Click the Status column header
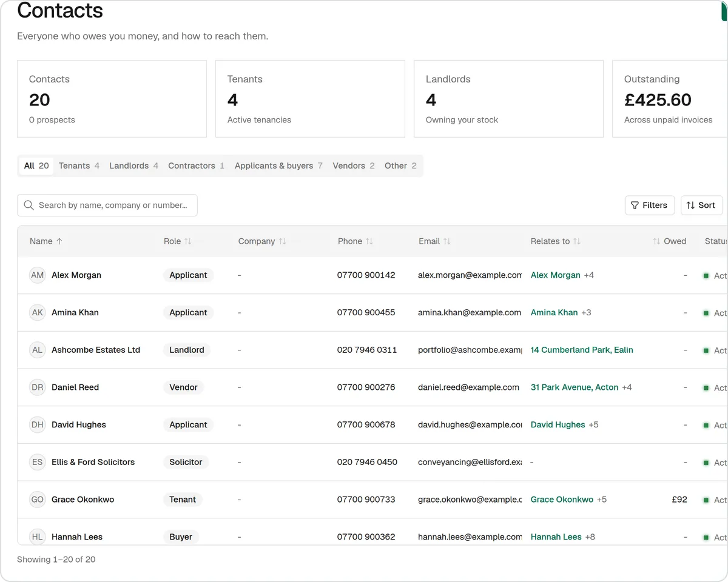Image resolution: width=728 pixels, height=582 pixels. [716, 241]
